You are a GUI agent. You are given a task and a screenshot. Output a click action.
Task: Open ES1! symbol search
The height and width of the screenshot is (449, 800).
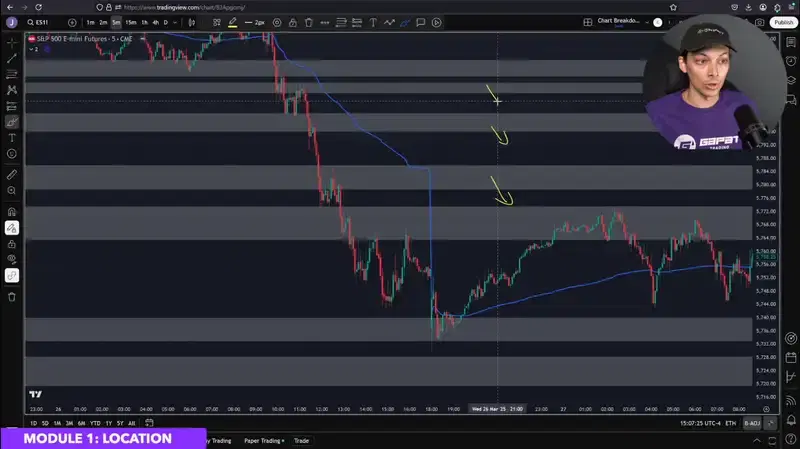click(38, 22)
